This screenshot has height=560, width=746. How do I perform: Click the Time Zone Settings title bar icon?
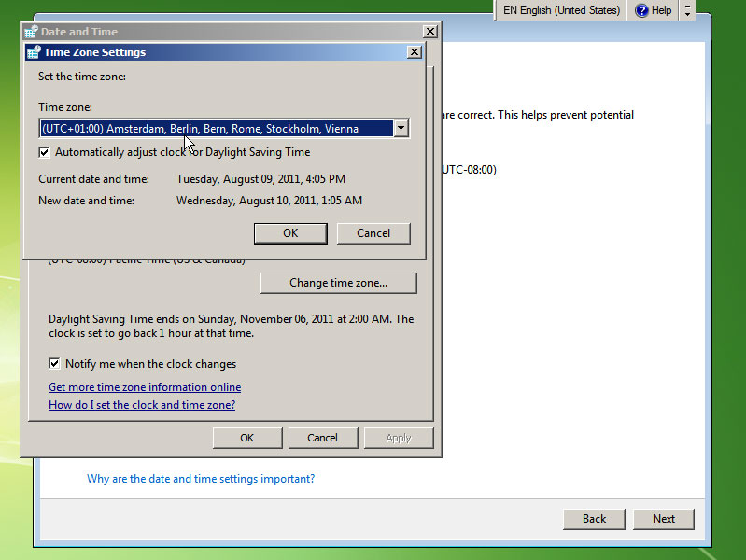click(34, 52)
